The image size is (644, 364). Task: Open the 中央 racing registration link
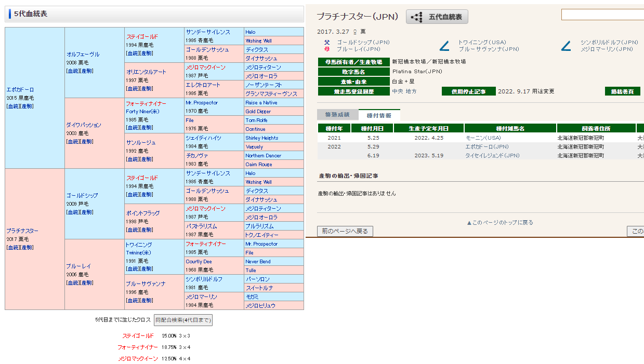click(x=398, y=91)
